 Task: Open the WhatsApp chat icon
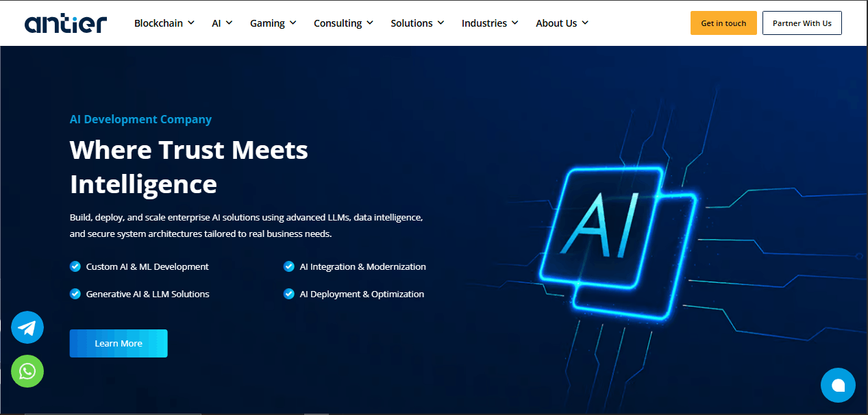tap(27, 371)
